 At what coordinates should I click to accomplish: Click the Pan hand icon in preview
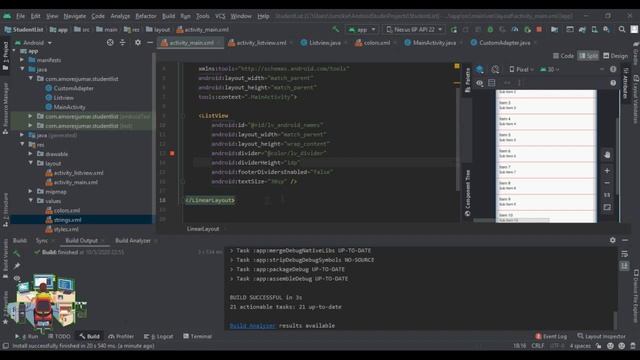[x=607, y=155]
